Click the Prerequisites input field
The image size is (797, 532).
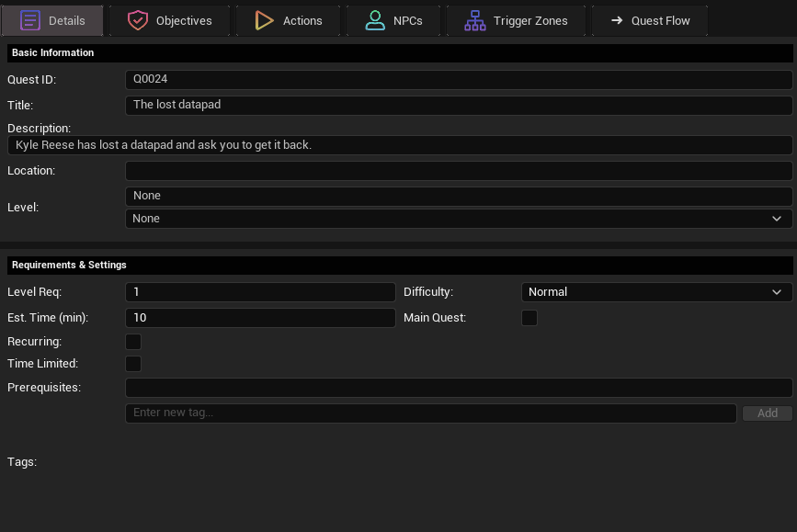point(459,388)
